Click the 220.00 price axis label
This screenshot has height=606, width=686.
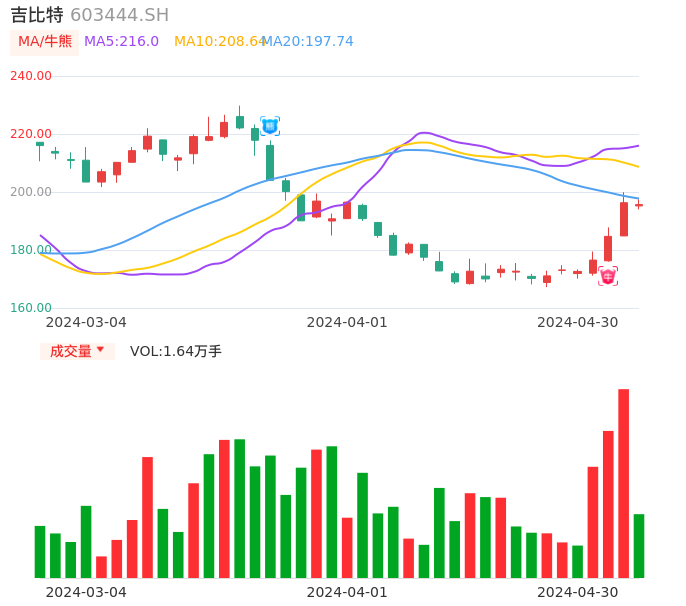(x=30, y=134)
